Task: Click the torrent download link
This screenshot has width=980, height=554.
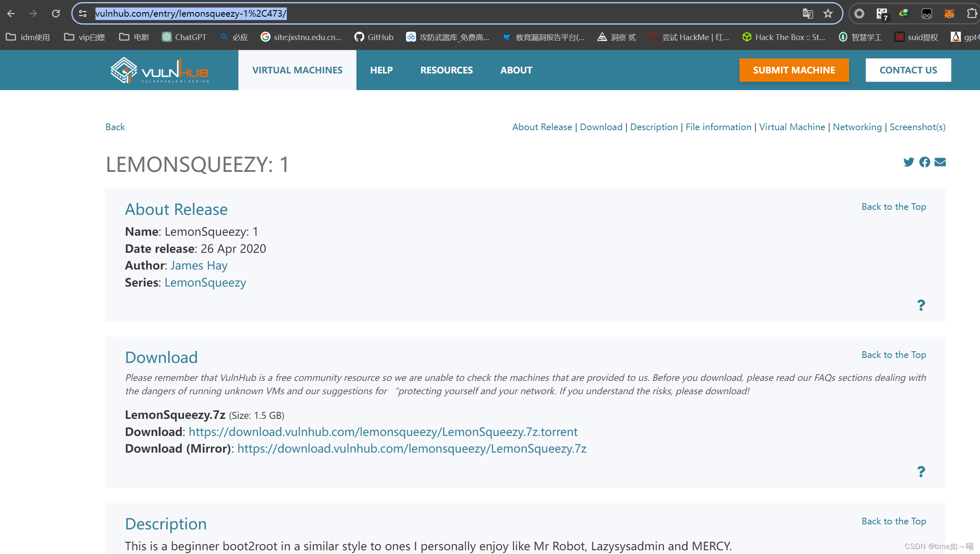Action: pyautogui.click(x=382, y=431)
